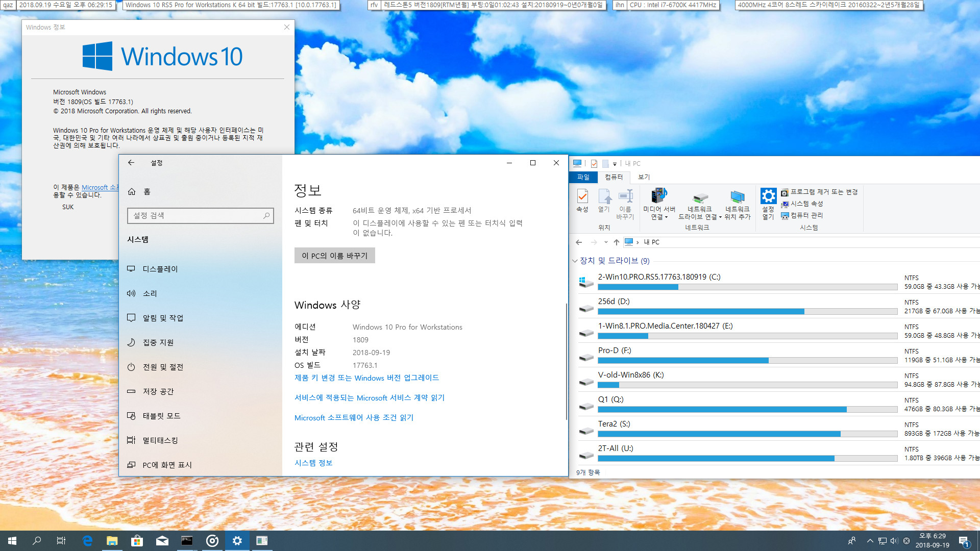This screenshot has width=980, height=551.
Task: Open Display settings page
Action: point(200,269)
